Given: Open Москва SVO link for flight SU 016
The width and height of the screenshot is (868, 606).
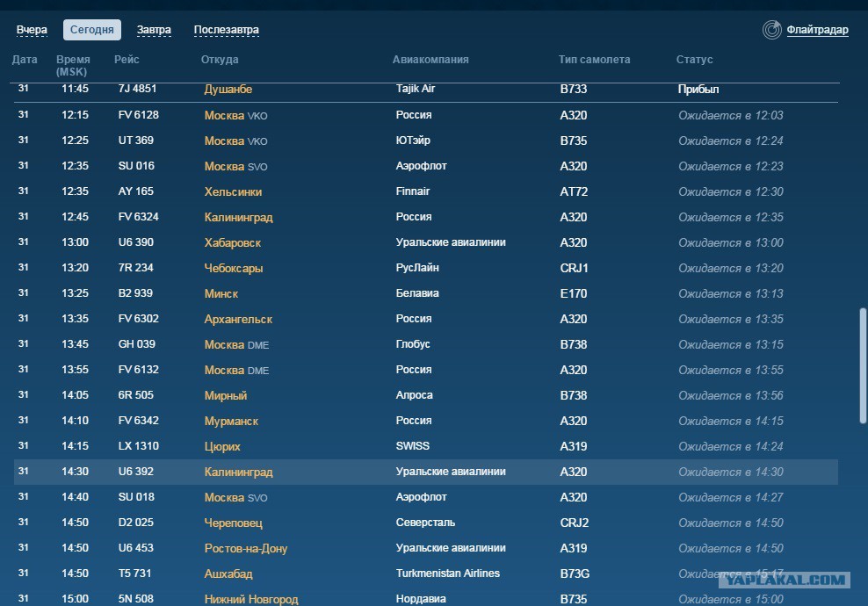Looking at the screenshot, I should (235, 167).
